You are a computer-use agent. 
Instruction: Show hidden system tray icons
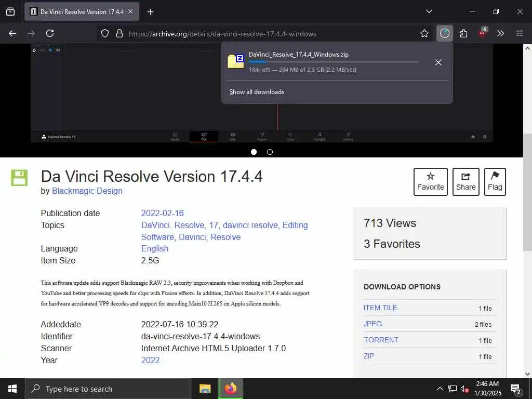[x=440, y=389]
